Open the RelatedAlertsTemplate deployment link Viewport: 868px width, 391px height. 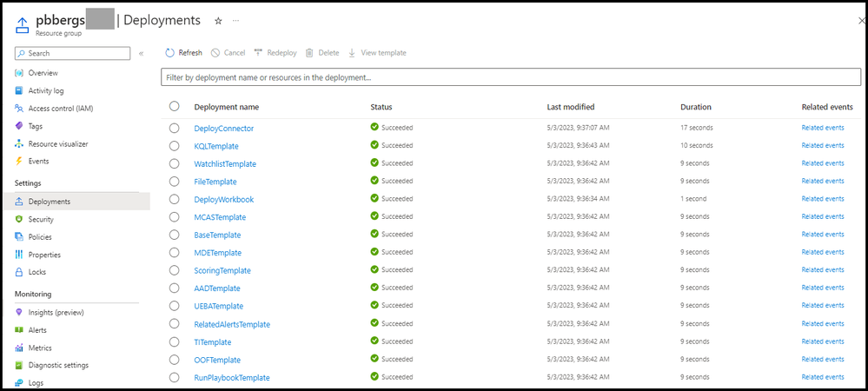tap(232, 325)
